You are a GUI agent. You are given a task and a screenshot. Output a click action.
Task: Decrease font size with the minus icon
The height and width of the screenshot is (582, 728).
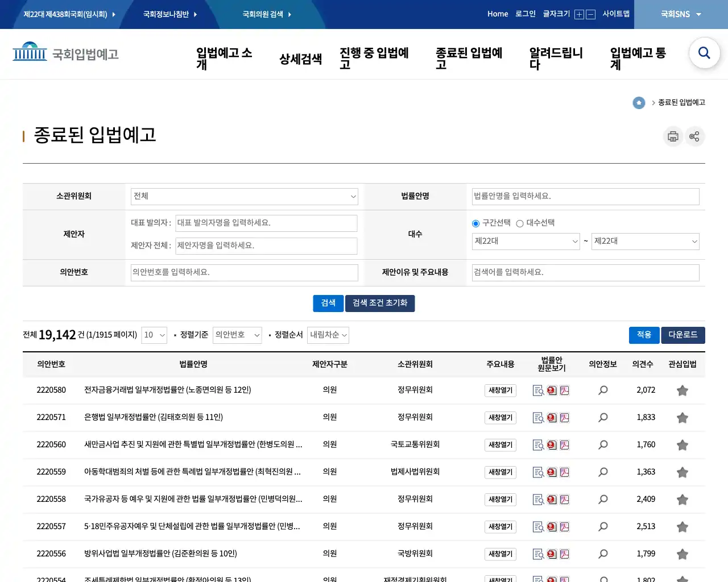590,14
